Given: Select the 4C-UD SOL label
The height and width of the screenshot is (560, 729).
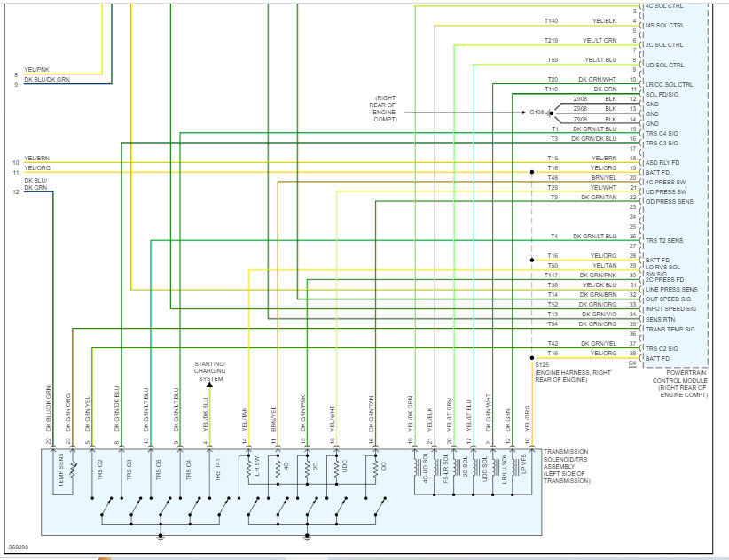Looking at the screenshot, I should click(425, 468).
